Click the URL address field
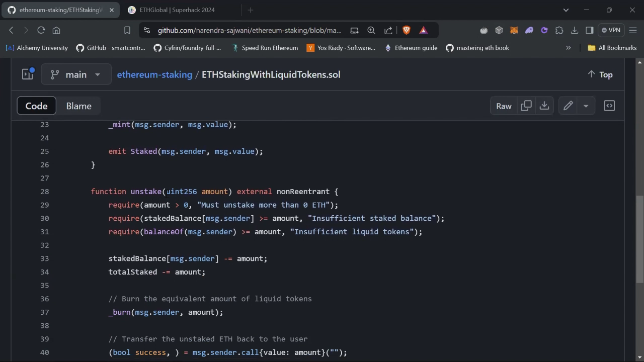644x362 pixels. click(x=250, y=30)
